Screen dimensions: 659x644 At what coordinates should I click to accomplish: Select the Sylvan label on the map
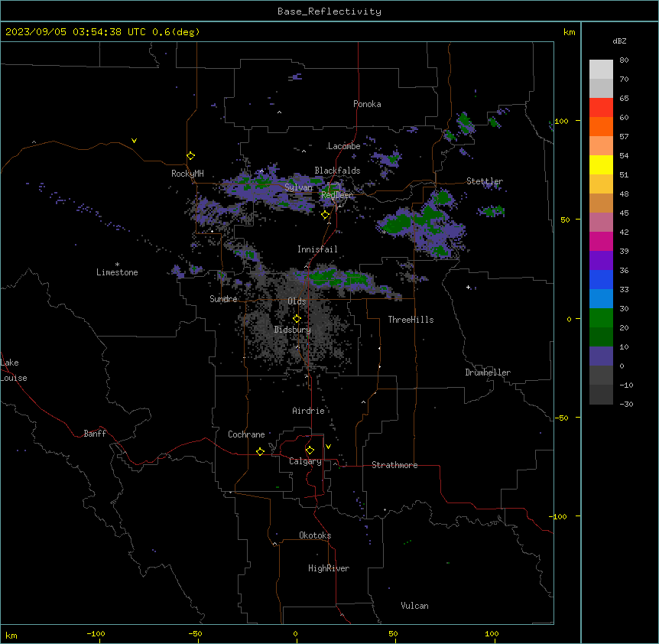coord(298,187)
